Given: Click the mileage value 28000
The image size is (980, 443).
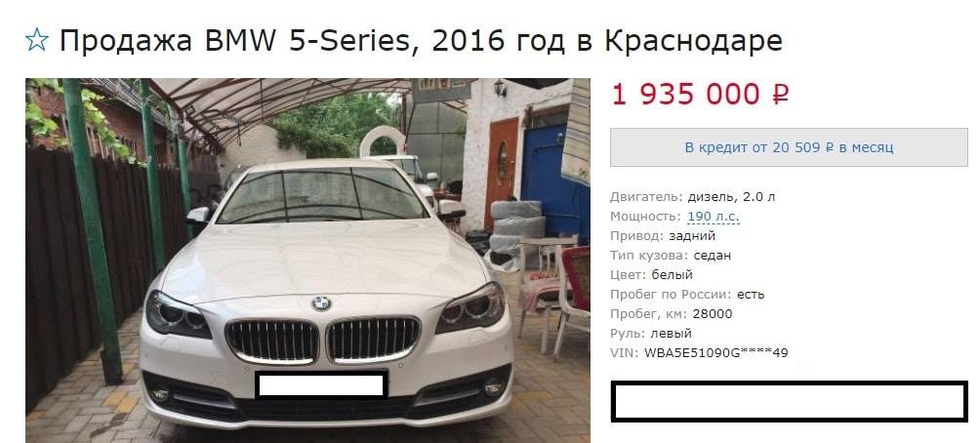Looking at the screenshot, I should tap(716, 313).
